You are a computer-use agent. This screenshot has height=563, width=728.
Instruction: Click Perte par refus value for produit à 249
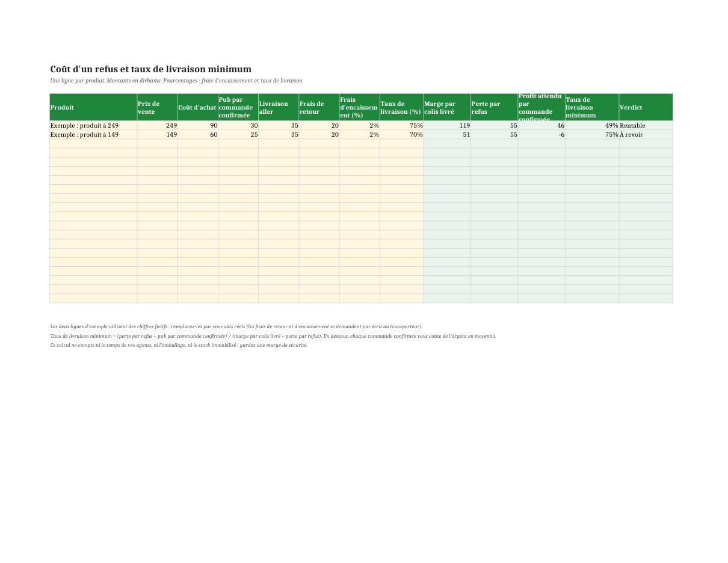(495, 126)
